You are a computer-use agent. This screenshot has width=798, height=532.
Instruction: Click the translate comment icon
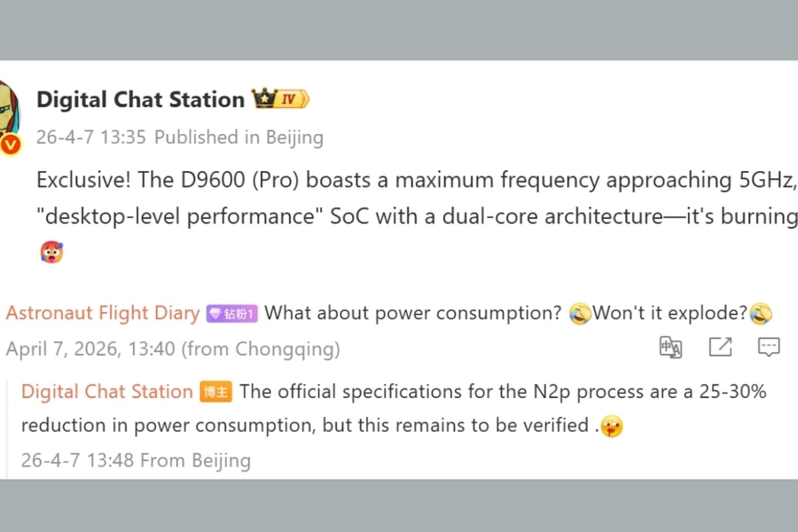point(671,348)
